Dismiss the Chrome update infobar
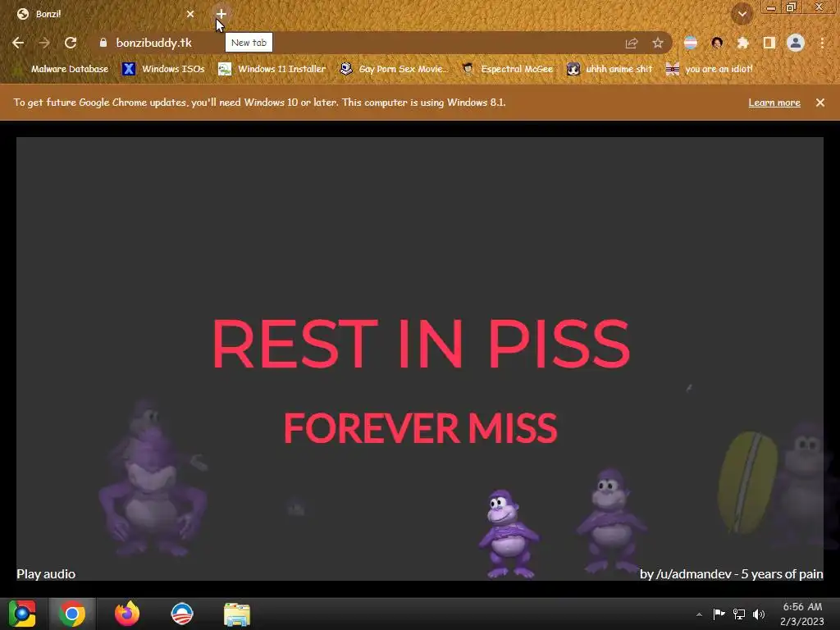This screenshot has height=630, width=840. [820, 103]
